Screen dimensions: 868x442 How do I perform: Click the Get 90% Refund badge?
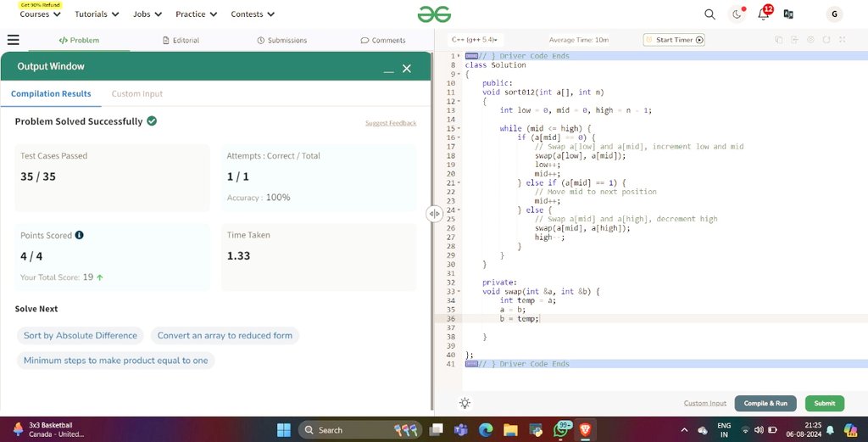tap(40, 4)
